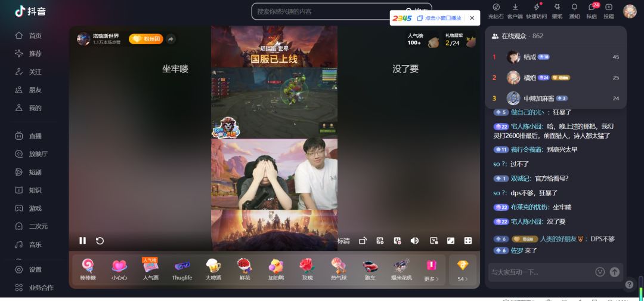Open 游戏 games in the sidebar
This screenshot has height=301, width=644.
pyautogui.click(x=29, y=208)
